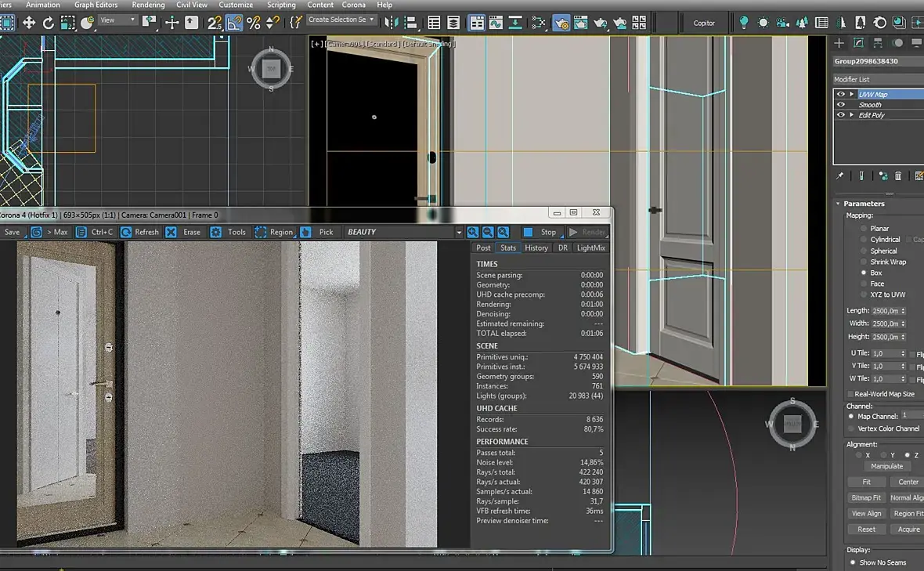
Task: Click the Mirror tool icon
Action: [x=391, y=23]
